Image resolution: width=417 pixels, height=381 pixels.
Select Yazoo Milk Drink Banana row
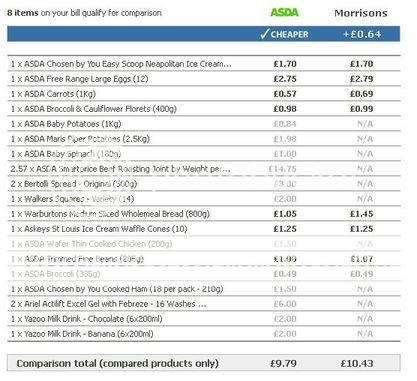(x=204, y=334)
